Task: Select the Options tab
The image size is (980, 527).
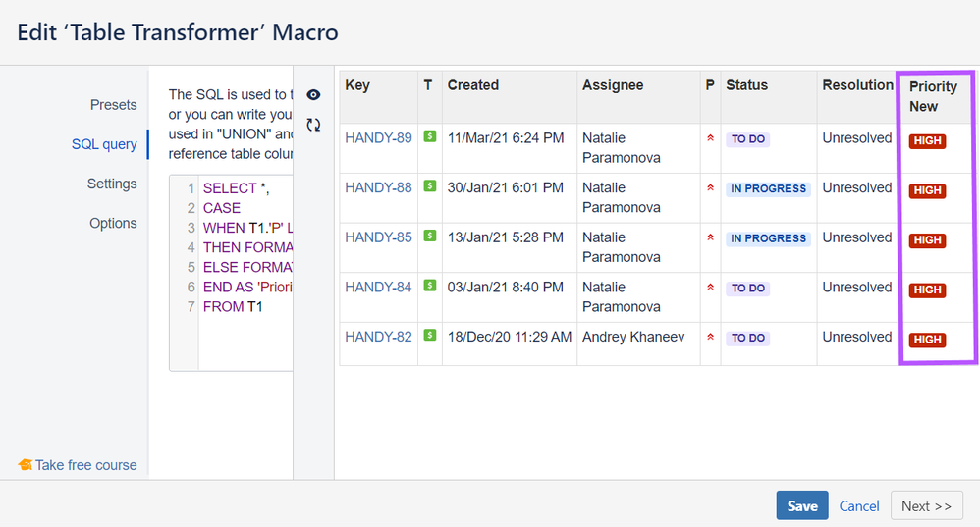Action: (113, 223)
